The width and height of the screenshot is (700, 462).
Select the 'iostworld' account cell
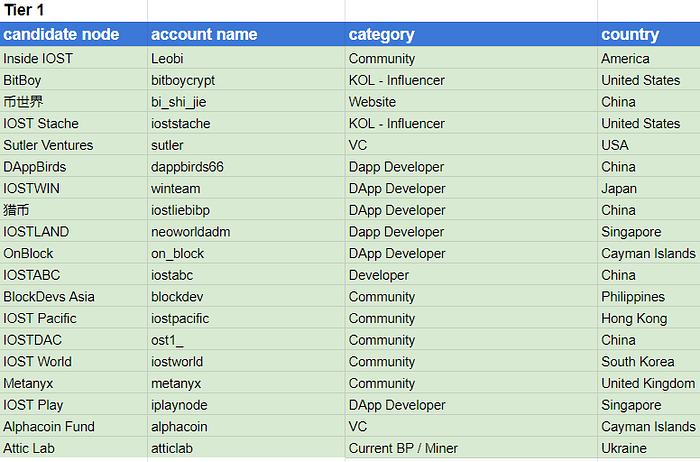pyautogui.click(x=246, y=362)
